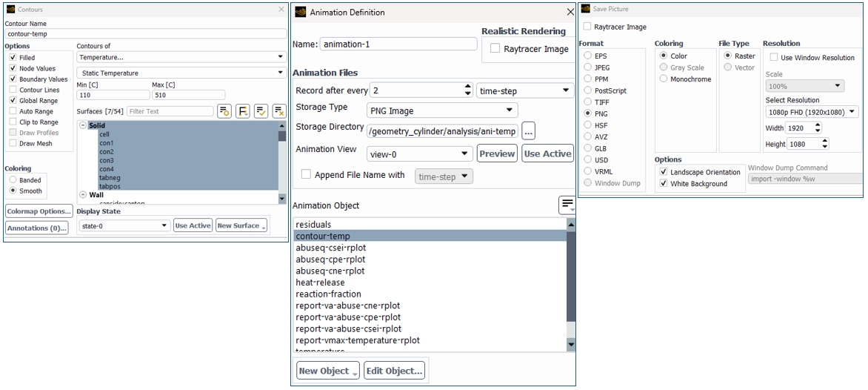
Task: Click the animation Name field
Action: pyautogui.click(x=398, y=44)
